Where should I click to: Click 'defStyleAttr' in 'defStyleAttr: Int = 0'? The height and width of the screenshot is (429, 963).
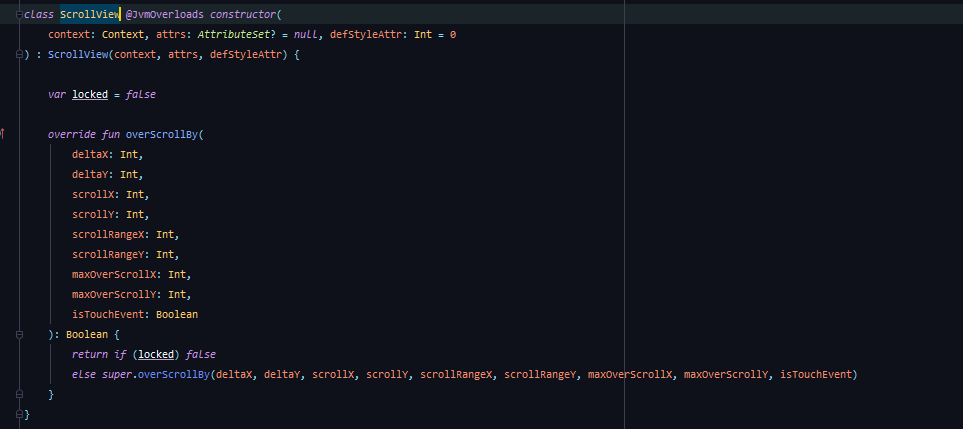tap(366, 35)
